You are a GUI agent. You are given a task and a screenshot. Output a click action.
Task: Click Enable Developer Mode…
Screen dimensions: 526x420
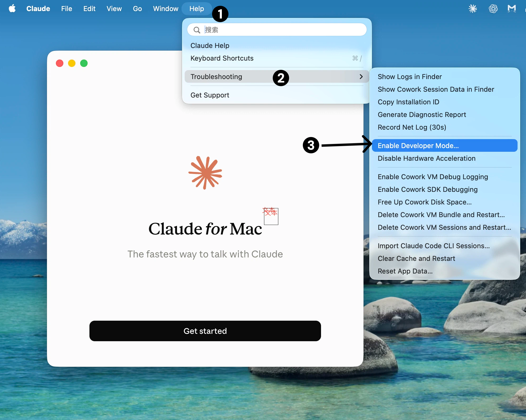445,146
